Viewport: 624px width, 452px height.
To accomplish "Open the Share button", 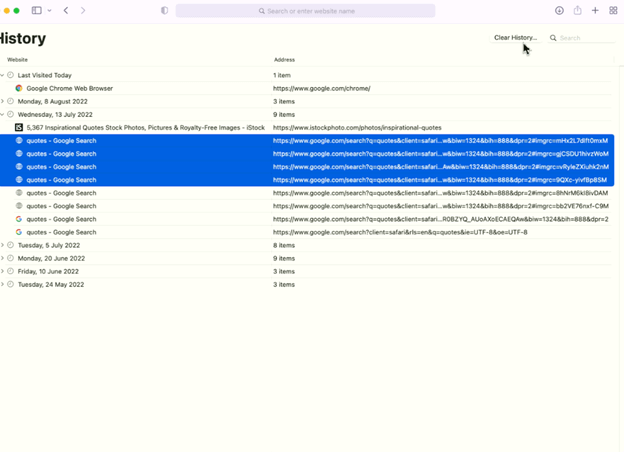I will 577,10.
